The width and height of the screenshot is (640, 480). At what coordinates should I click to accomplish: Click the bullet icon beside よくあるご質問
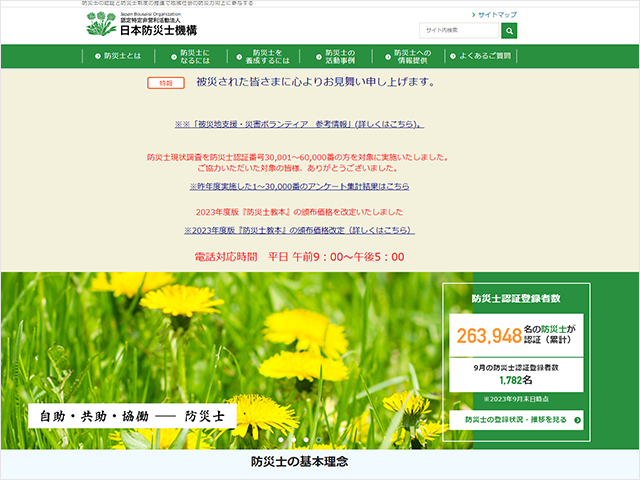(453, 56)
